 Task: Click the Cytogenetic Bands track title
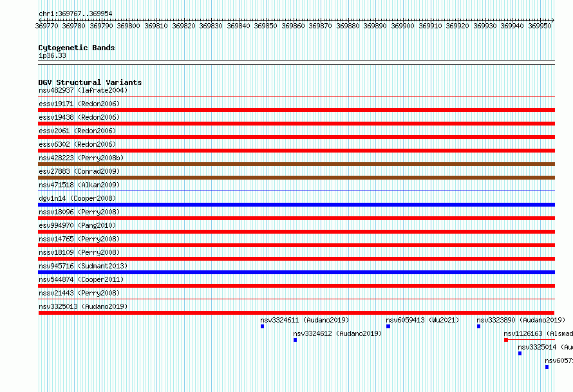coord(77,48)
